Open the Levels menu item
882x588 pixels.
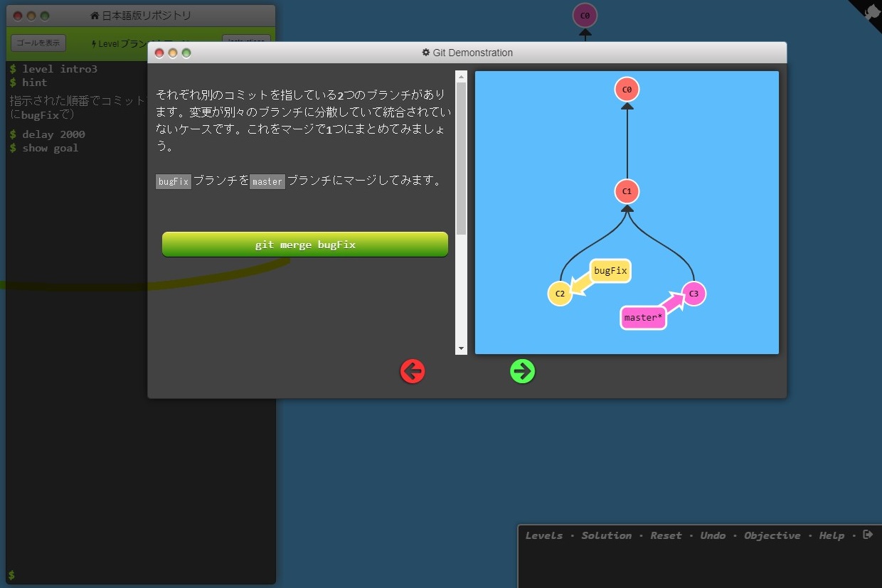(543, 535)
